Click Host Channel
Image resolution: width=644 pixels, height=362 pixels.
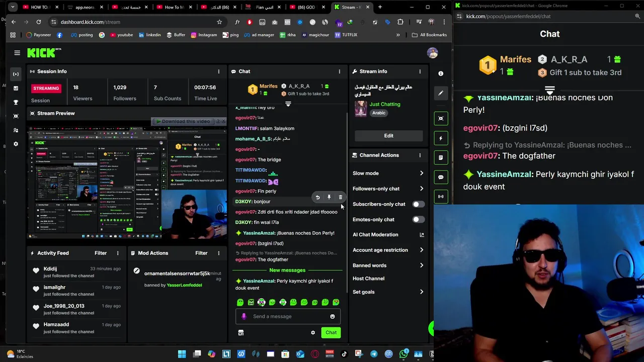coord(368,279)
